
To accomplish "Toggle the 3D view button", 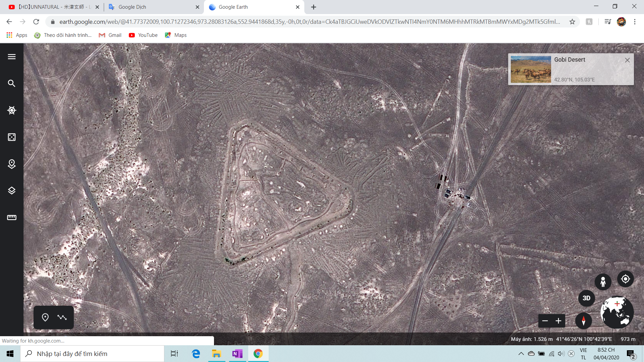I will (586, 298).
